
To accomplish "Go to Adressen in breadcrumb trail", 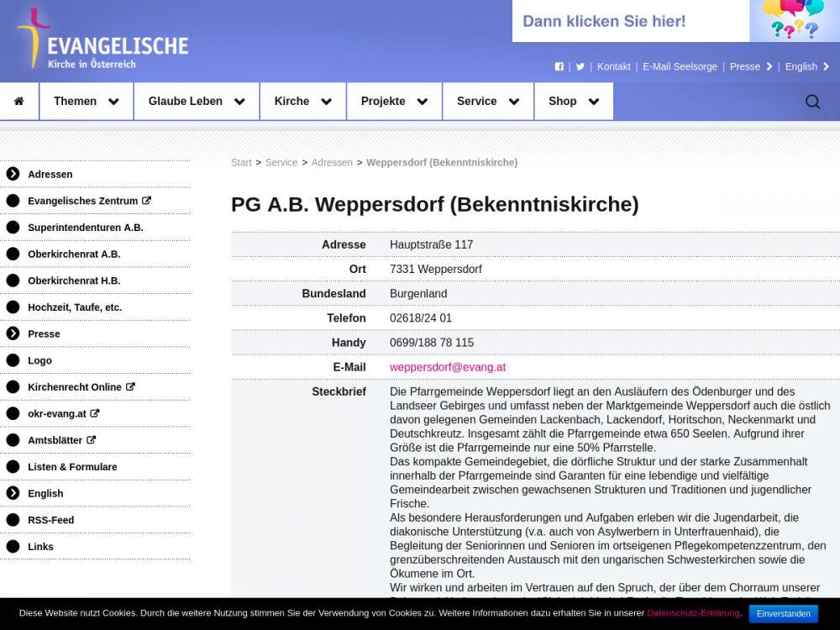I will [x=332, y=162].
